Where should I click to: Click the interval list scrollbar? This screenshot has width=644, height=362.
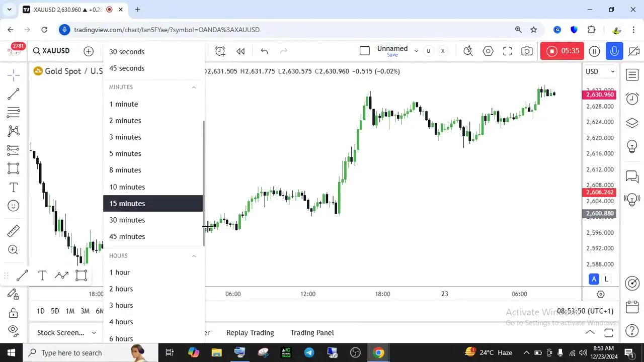point(204,184)
